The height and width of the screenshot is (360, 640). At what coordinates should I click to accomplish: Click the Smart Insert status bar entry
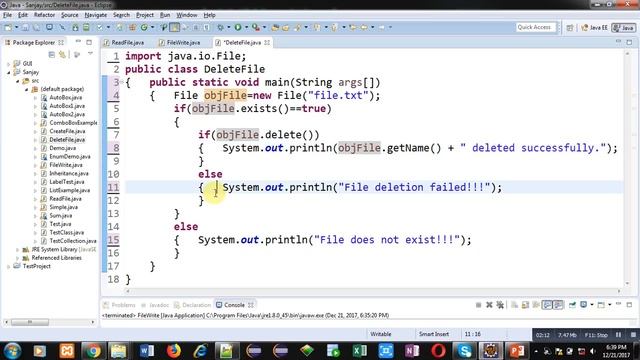[x=434, y=334]
